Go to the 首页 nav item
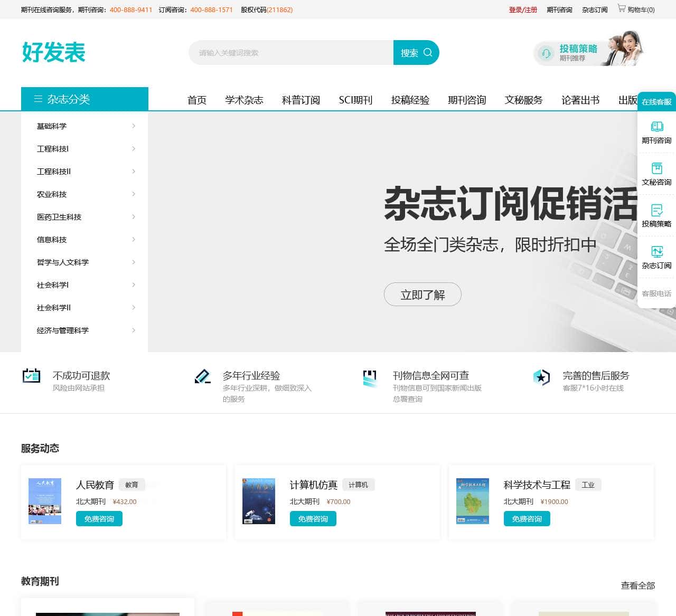The height and width of the screenshot is (616, 676). [197, 100]
